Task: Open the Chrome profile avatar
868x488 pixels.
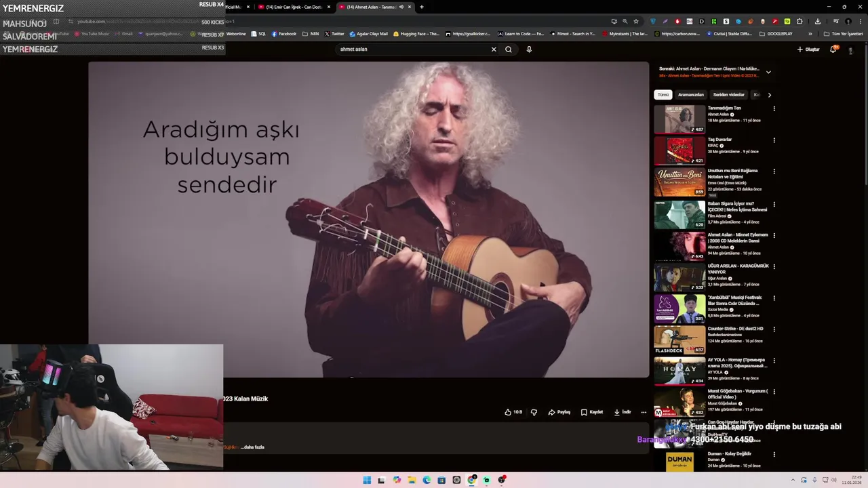Action: tap(848, 21)
